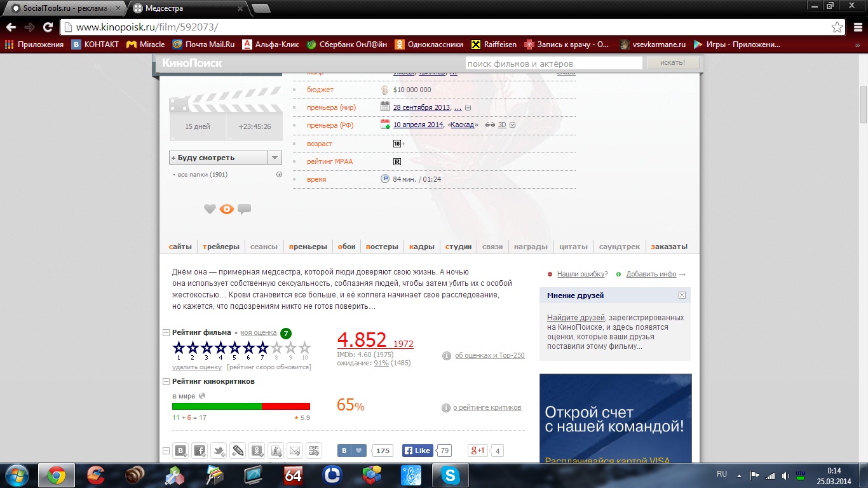Click the заказать! tab
Image resolution: width=868 pixels, height=488 pixels.
coord(669,247)
